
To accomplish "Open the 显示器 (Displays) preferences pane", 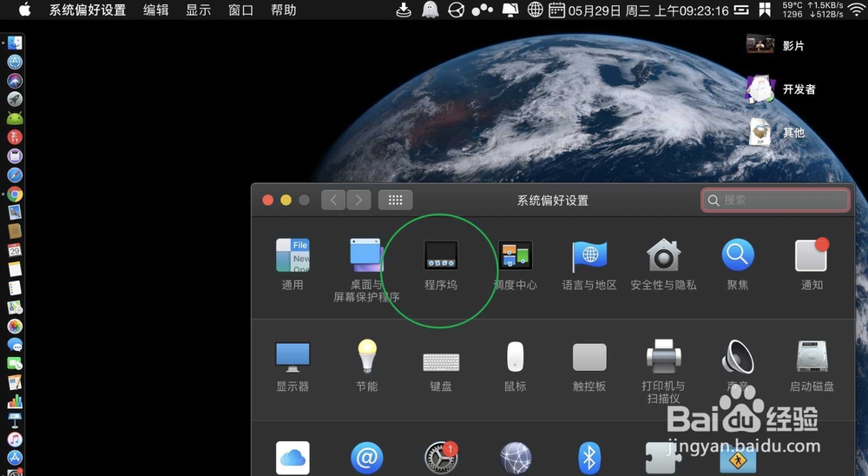I will 293,367.
